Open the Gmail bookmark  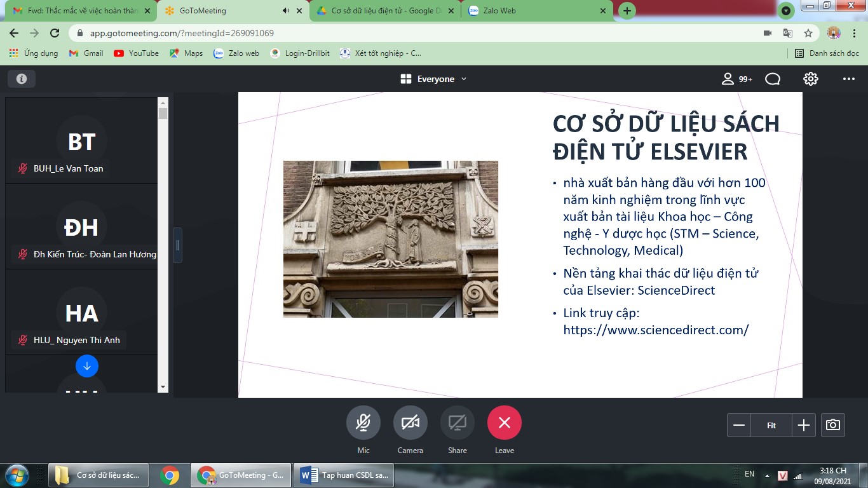(x=86, y=53)
